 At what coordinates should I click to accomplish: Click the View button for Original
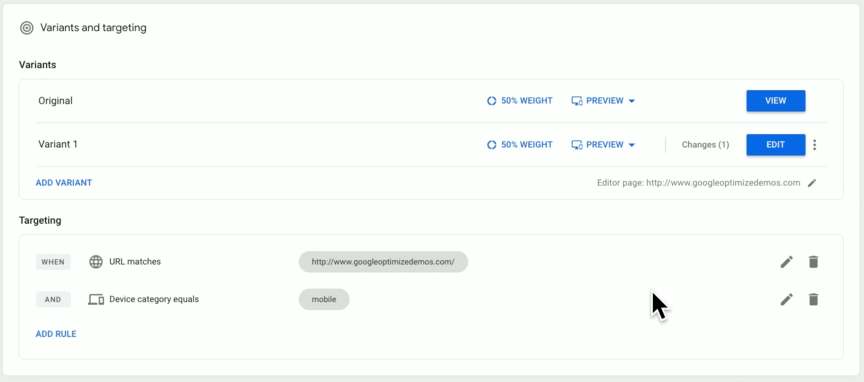click(776, 101)
